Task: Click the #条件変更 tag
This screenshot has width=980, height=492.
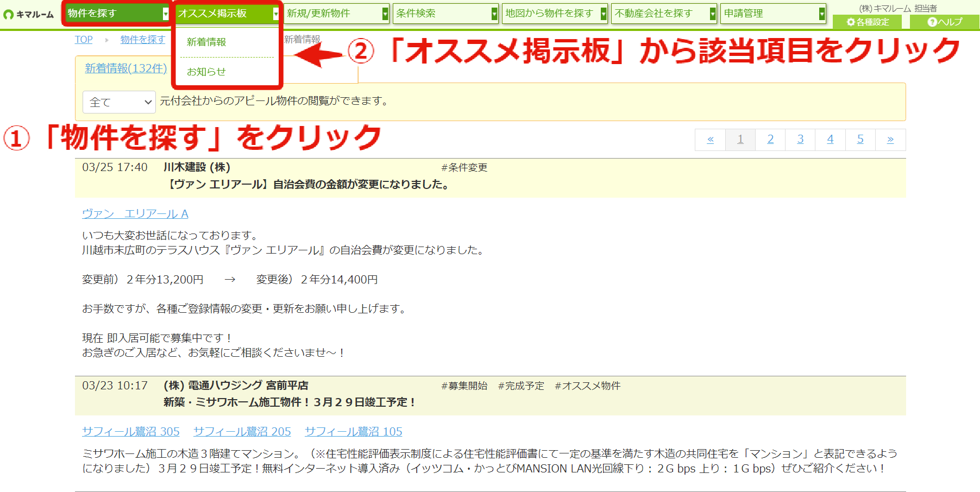Action: (464, 168)
